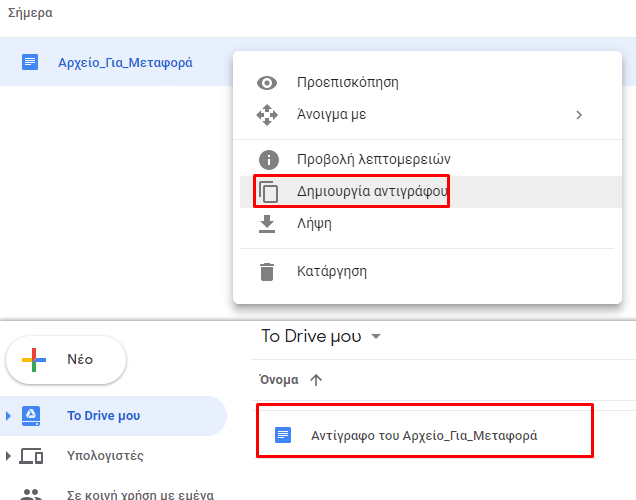Click the copy icon for Δημιουργία αντιγράφου
Image resolution: width=636 pixels, height=500 pixels.
[x=268, y=191]
